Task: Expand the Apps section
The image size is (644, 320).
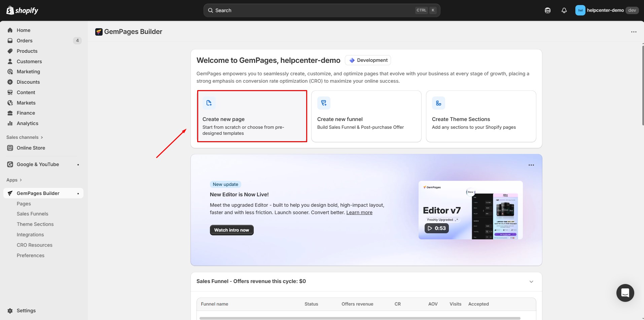Action: (14, 180)
